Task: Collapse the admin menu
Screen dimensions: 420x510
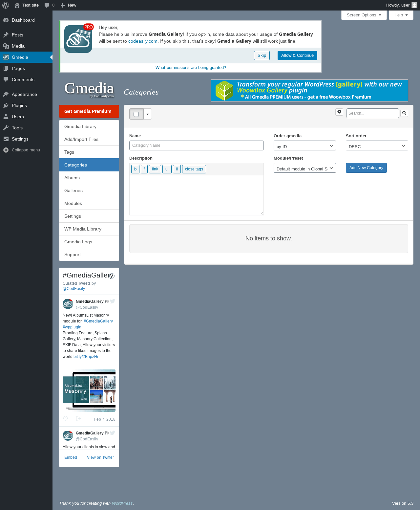Action: click(26, 150)
